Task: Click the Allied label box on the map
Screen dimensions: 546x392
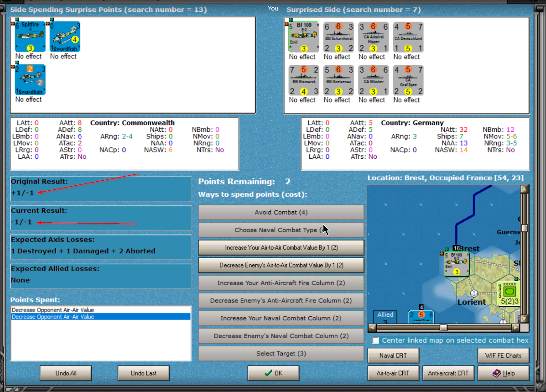Action: pos(385,317)
